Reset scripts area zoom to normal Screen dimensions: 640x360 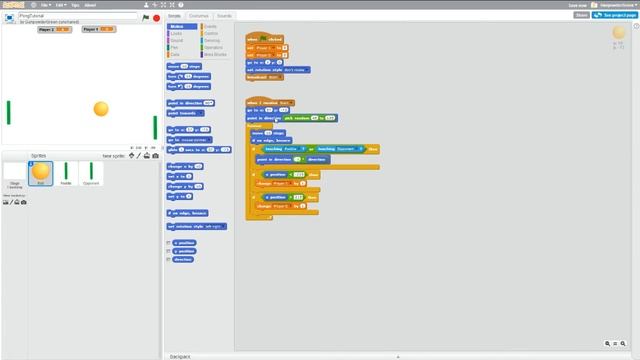(x=615, y=344)
